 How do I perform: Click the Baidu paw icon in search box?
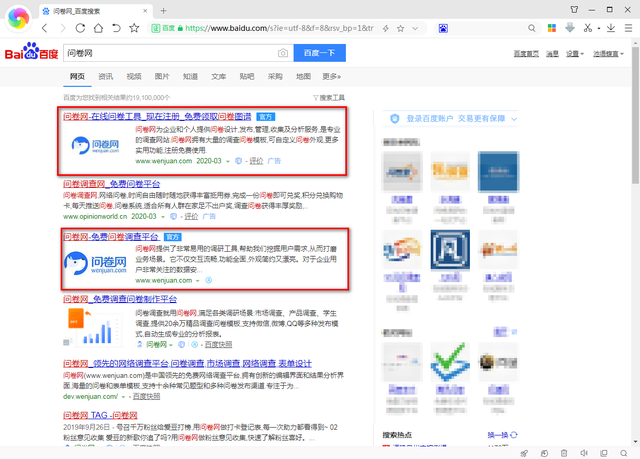click(x=443, y=28)
